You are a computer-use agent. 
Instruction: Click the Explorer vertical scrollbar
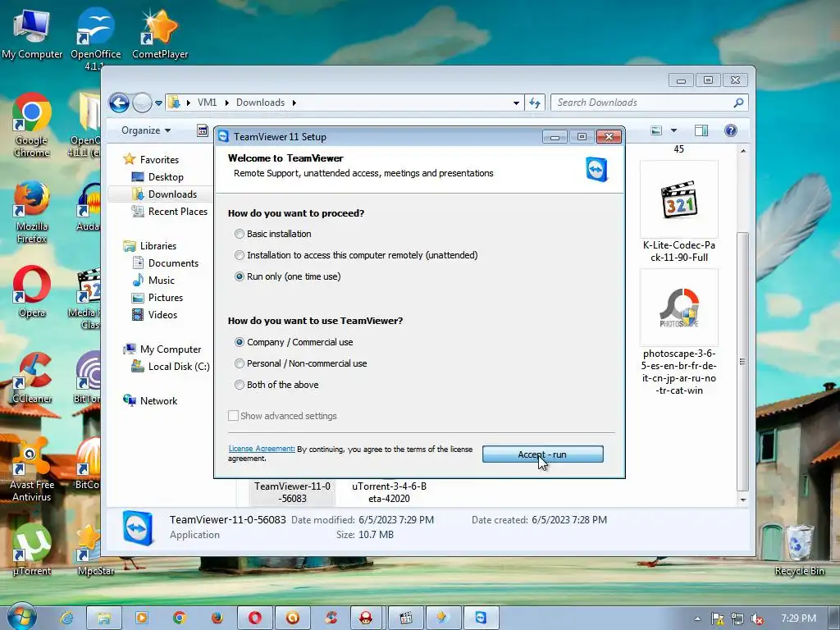pyautogui.click(x=742, y=362)
